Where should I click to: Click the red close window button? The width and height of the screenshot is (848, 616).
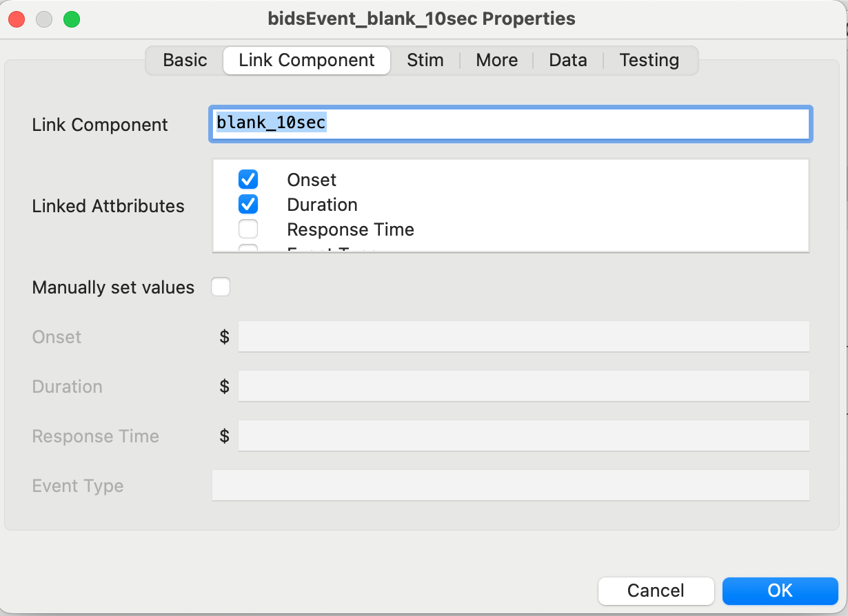pos(17,19)
